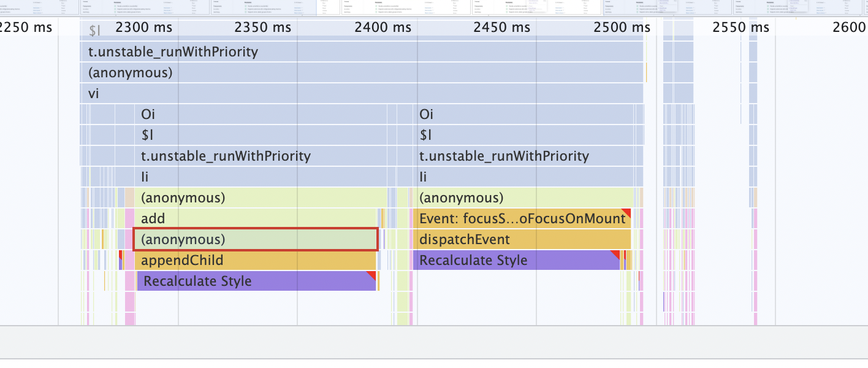Screen dimensions: 868x368
Task: Click the 2350 ms ruler mark
Action: pyautogui.click(x=263, y=28)
